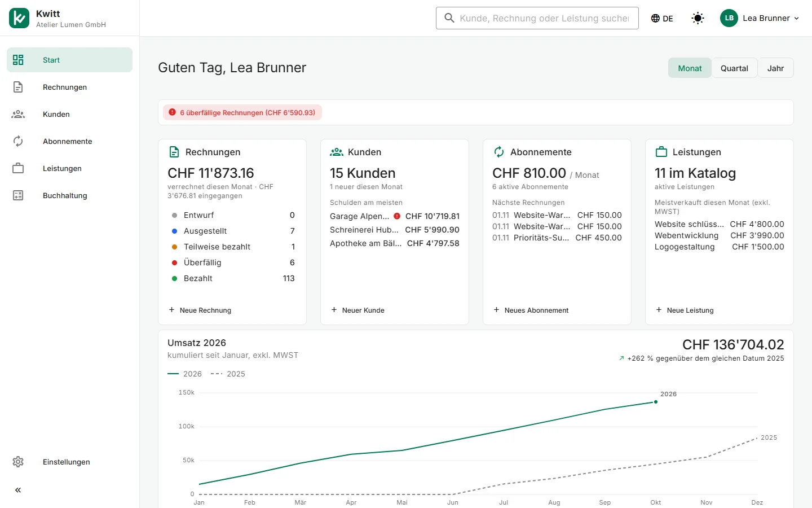Open the Schreinerei Hub... debtor row
Viewport: 812px width, 508px height.
coord(395,230)
